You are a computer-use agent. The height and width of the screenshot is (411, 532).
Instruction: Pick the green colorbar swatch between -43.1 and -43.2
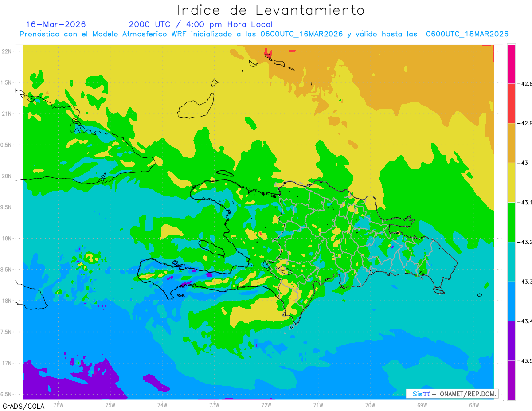click(x=511, y=222)
